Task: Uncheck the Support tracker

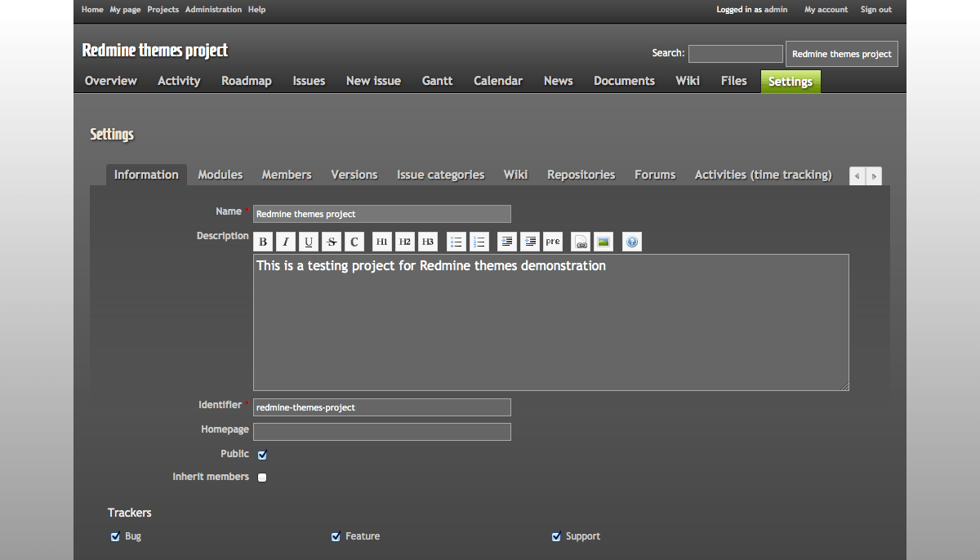Action: [556, 536]
